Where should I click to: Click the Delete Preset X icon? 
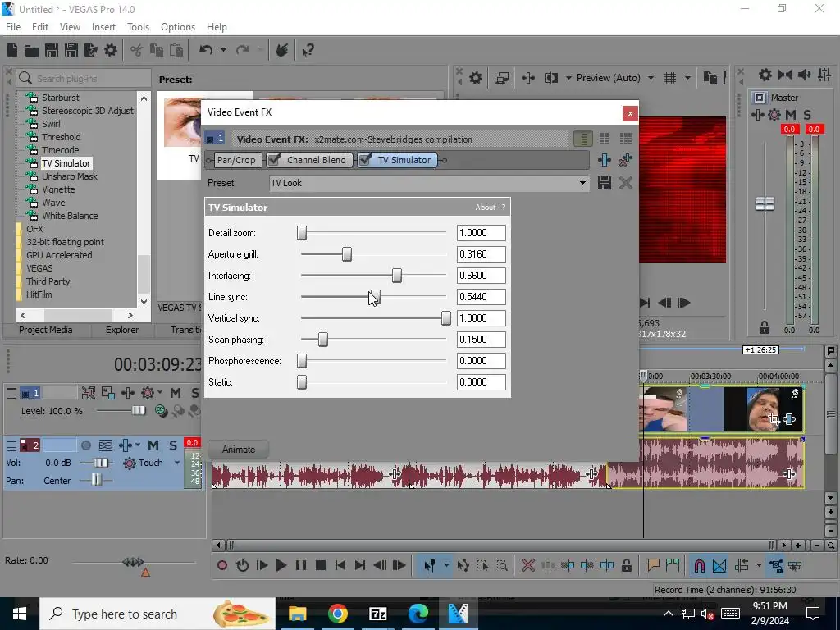pyautogui.click(x=625, y=183)
